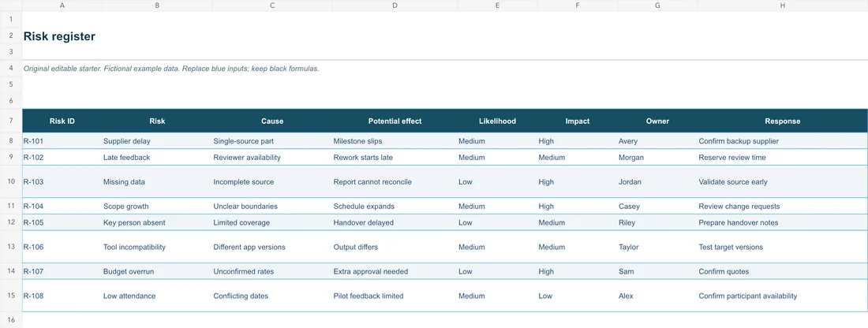Select column D header
Image resolution: width=868 pixels, height=328 pixels.
[395, 6]
